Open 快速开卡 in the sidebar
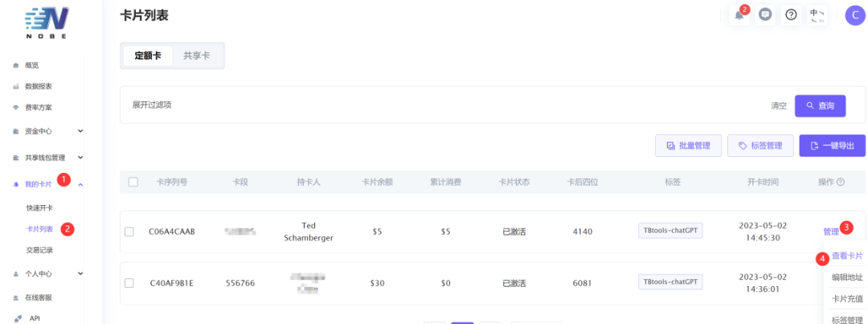 tap(40, 207)
